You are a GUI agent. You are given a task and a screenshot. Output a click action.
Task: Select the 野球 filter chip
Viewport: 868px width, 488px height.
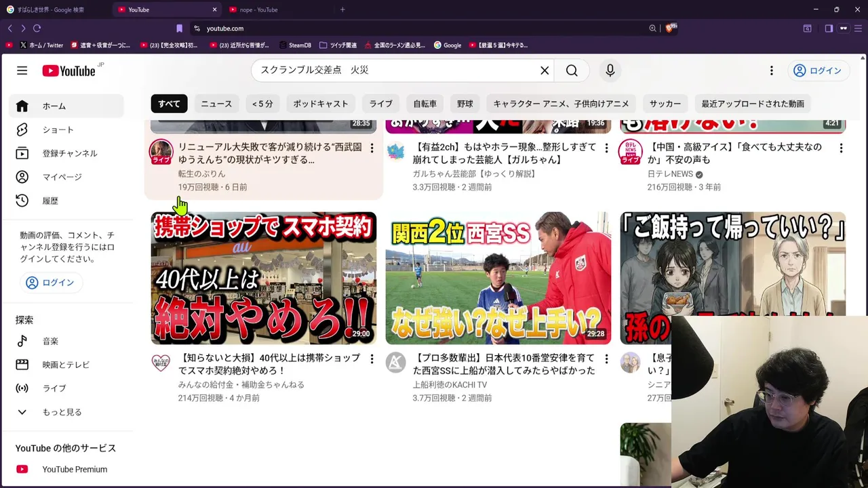(x=465, y=104)
